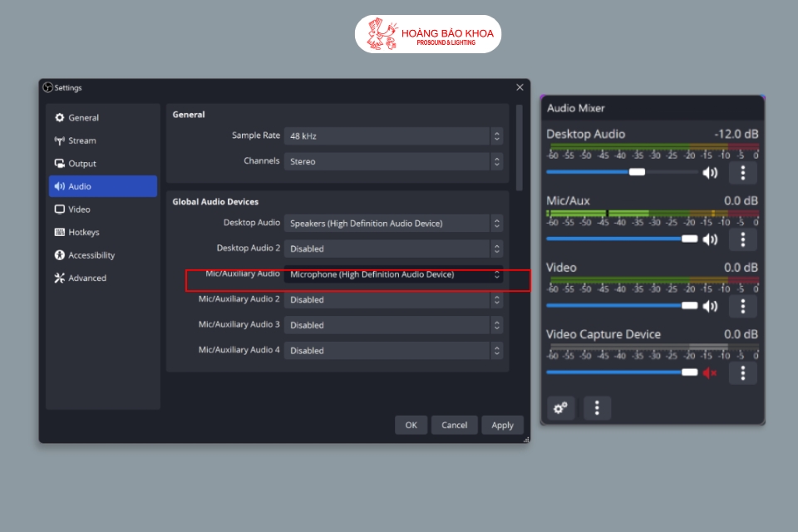
Task: Open the General settings category
Action: pos(103,117)
